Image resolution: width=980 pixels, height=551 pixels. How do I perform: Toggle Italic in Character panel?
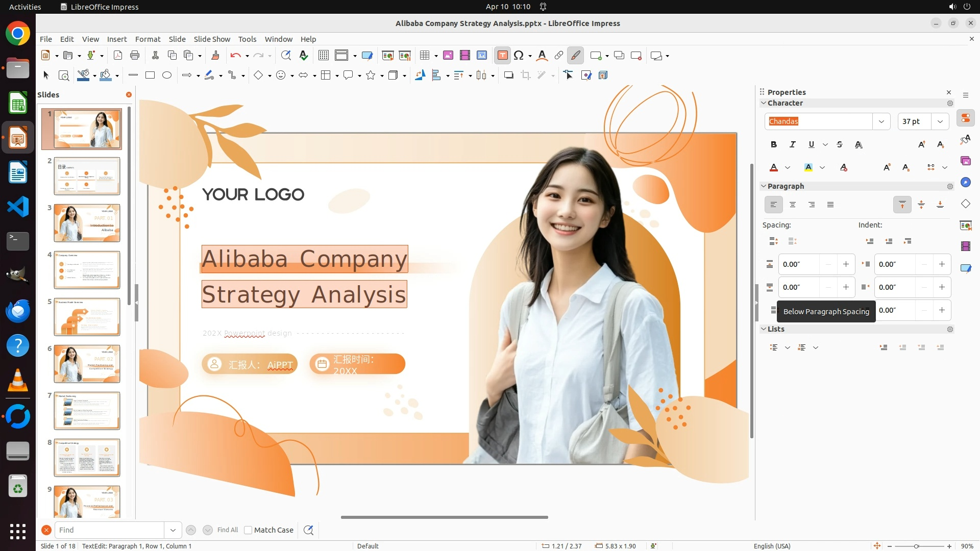click(793, 145)
